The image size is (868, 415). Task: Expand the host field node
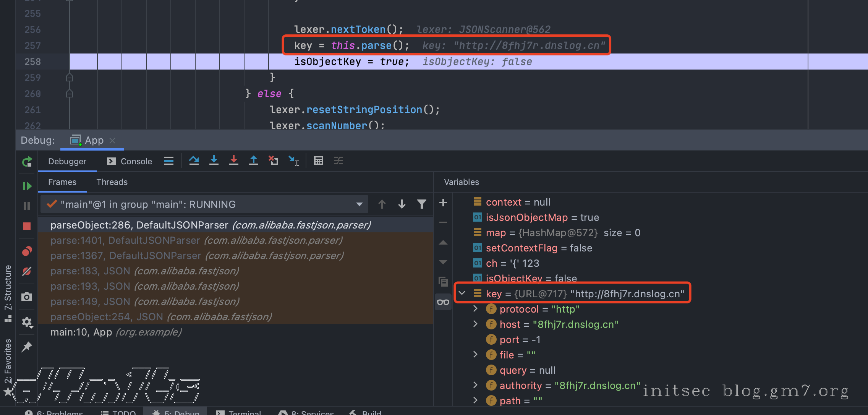[x=476, y=324]
